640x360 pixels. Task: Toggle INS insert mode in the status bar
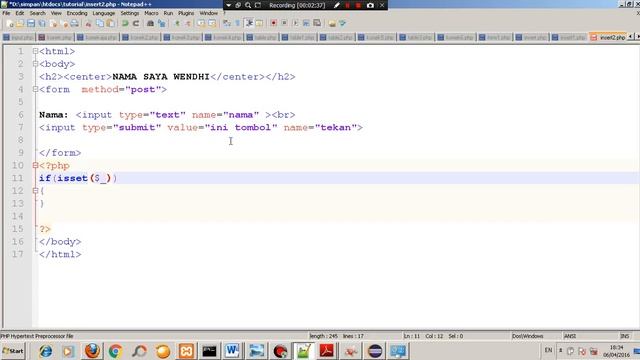[624, 336]
